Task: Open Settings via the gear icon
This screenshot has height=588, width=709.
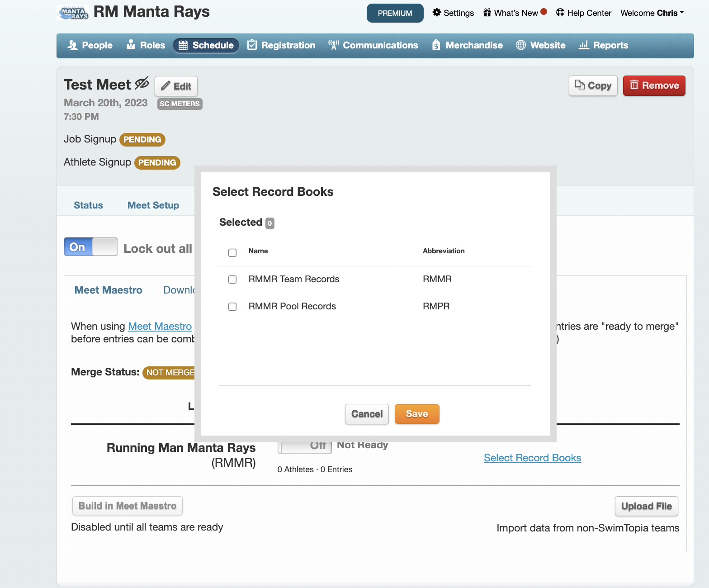Action: pyautogui.click(x=436, y=13)
